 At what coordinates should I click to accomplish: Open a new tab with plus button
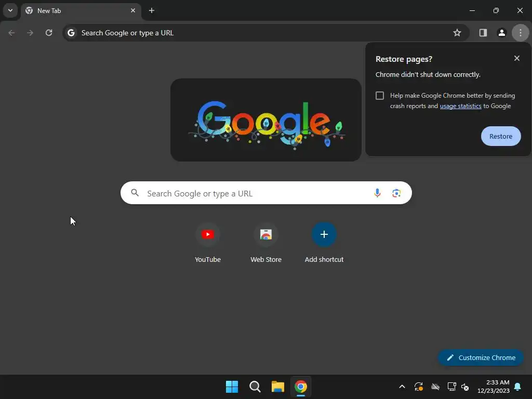pyautogui.click(x=152, y=10)
